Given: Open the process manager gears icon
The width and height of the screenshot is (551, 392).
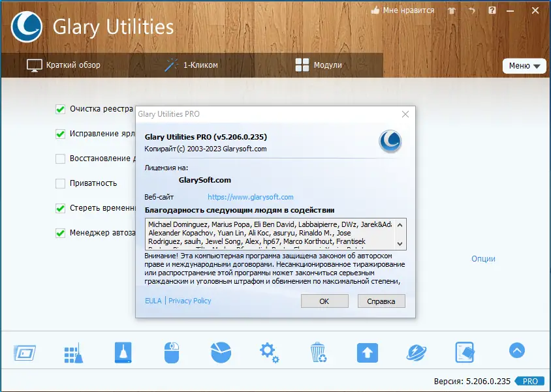Looking at the screenshot, I should pyautogui.click(x=270, y=353).
